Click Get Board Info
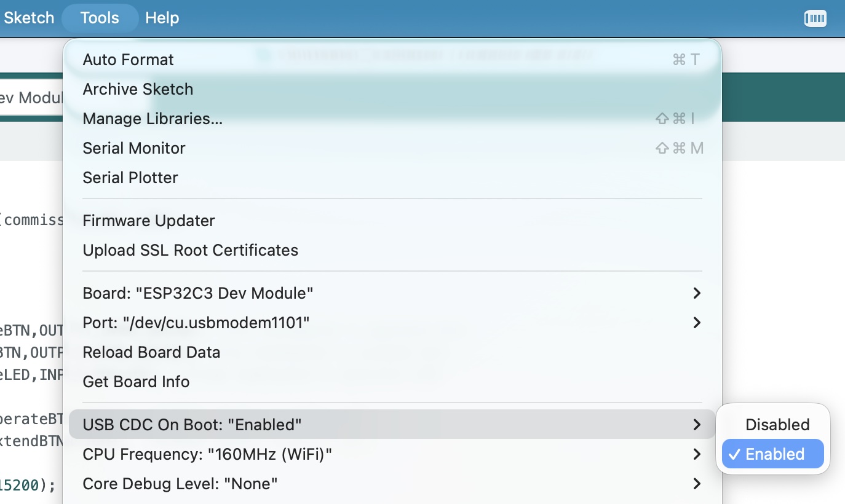The image size is (845, 504). coord(136,382)
